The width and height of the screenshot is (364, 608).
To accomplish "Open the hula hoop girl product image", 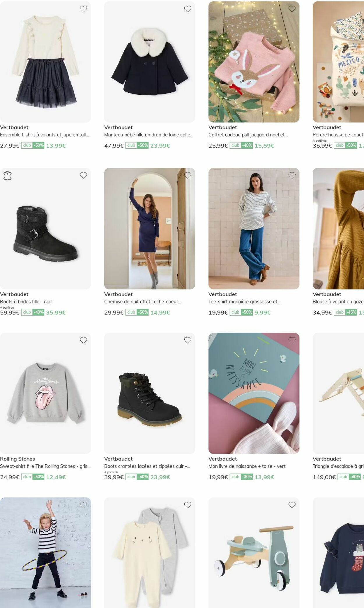I will (45, 553).
